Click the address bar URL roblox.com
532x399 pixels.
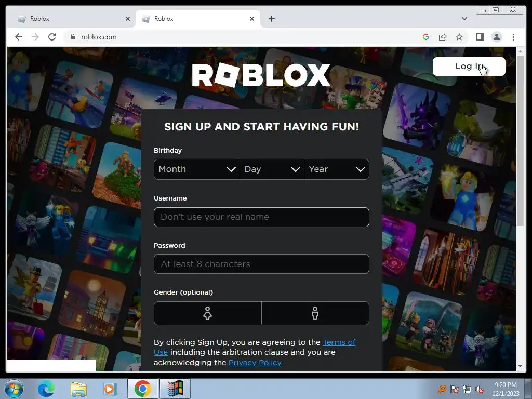(99, 37)
